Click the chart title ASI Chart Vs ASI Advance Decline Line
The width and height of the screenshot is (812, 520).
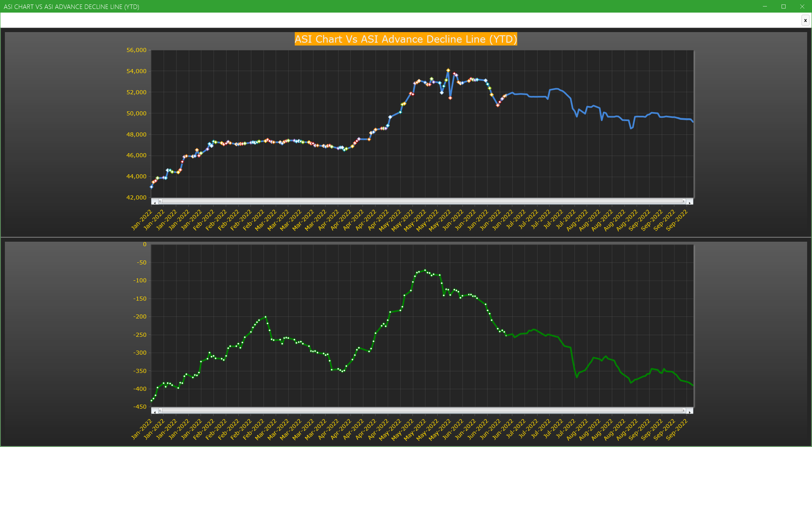(406, 39)
